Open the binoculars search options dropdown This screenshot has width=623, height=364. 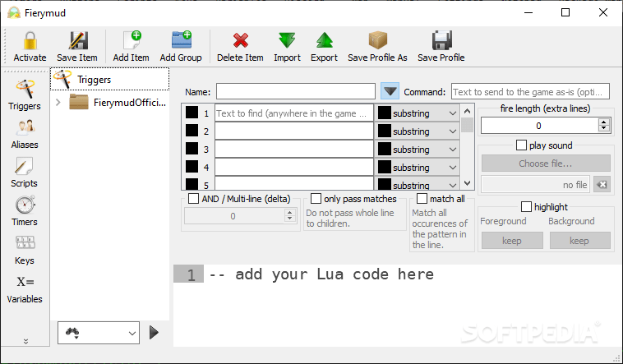(x=99, y=333)
